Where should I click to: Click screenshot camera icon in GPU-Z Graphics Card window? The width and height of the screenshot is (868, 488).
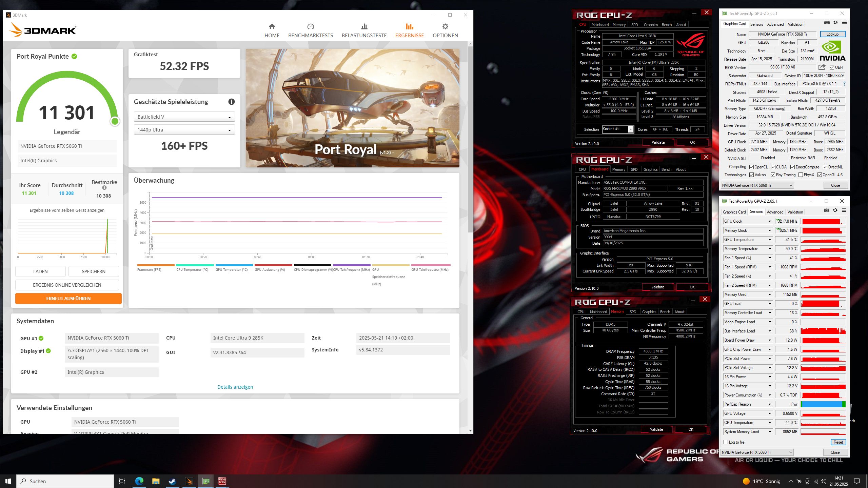[x=827, y=22]
